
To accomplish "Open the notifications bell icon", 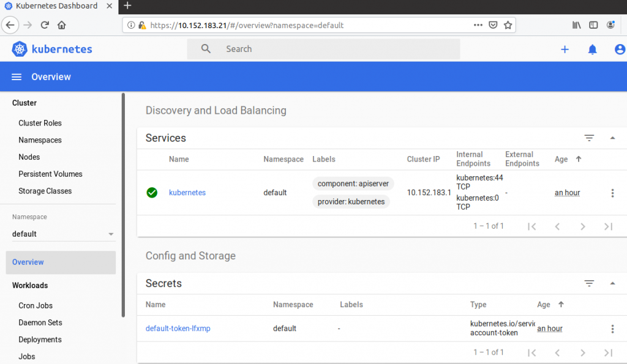I will [x=592, y=49].
